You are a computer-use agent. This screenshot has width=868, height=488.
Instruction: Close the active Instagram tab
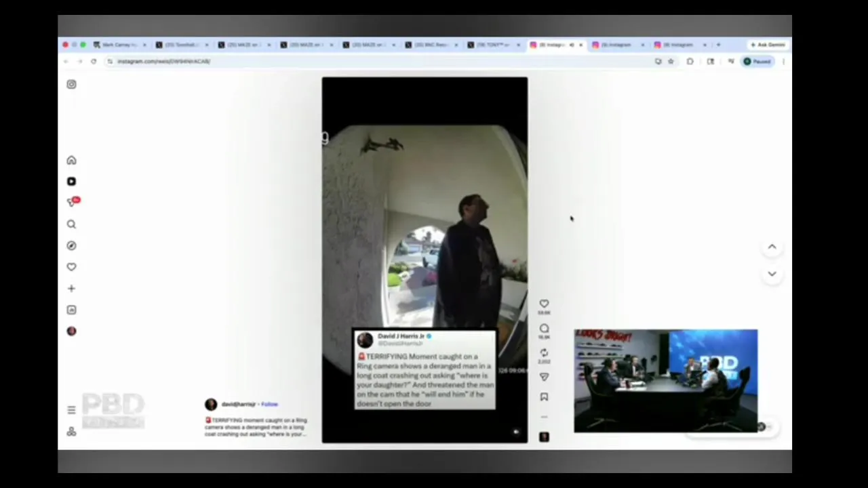[x=580, y=45]
